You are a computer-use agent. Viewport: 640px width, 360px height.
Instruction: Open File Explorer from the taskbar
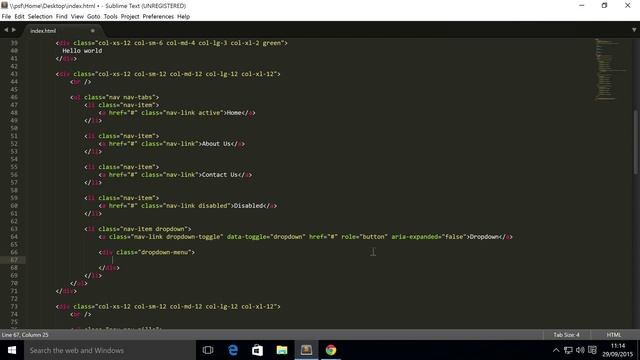point(282,350)
